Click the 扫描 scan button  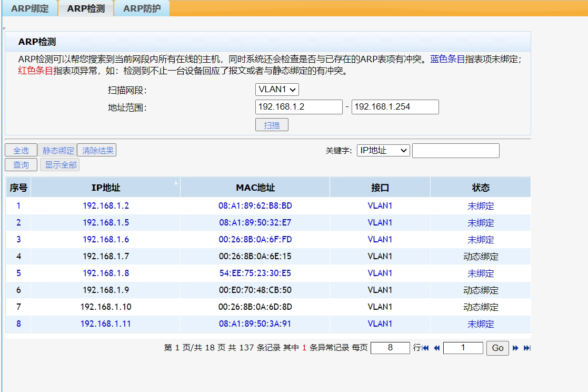coord(272,125)
